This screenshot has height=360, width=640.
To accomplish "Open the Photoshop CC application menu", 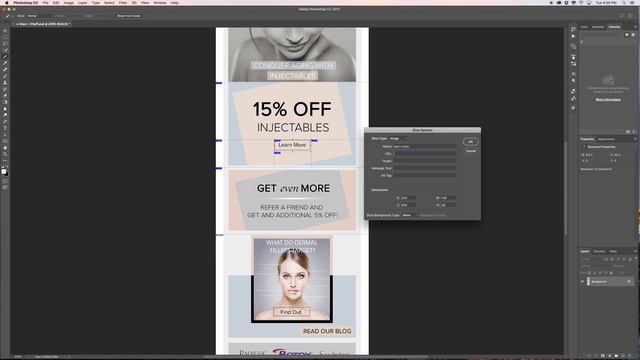I will coord(26,3).
